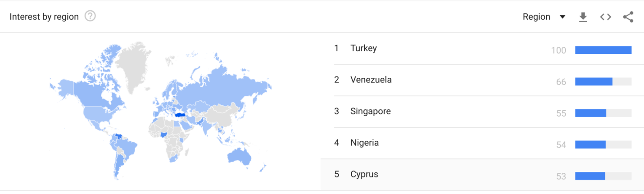Click Turkey's full interest bar
This screenshot has width=644, height=194.
point(603,50)
